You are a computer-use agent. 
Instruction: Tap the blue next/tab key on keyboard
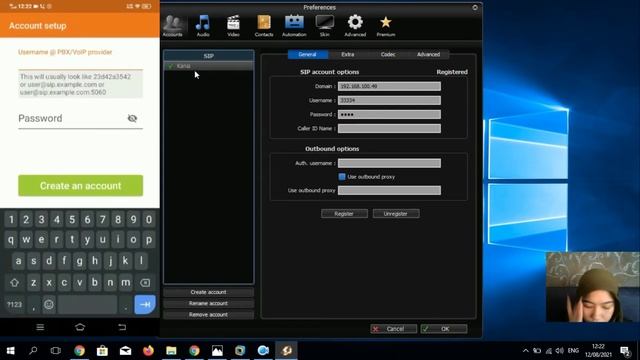tap(145, 304)
